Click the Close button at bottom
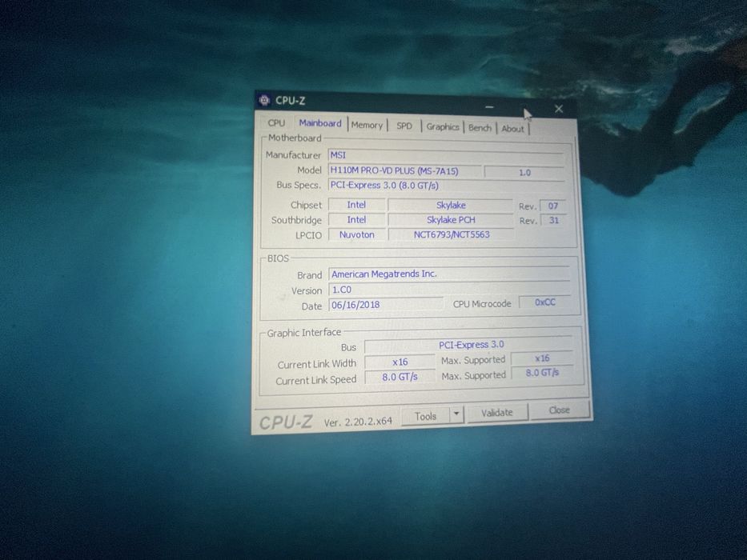This screenshot has width=747, height=560. [560, 410]
